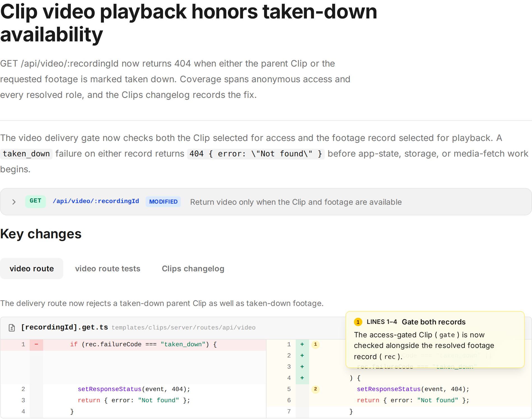Viewport: 532px width, 419px height.
Task: Click the inline code "gate" in the callout
Action: coord(447,335)
